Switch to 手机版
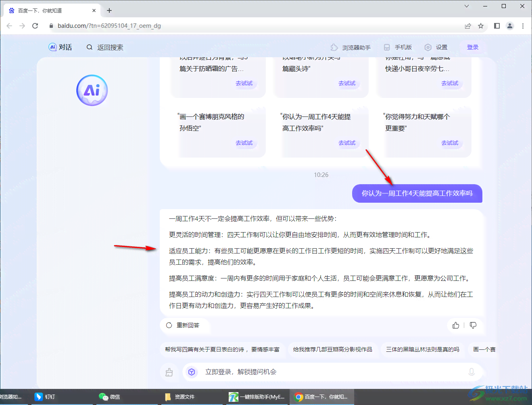 click(398, 47)
